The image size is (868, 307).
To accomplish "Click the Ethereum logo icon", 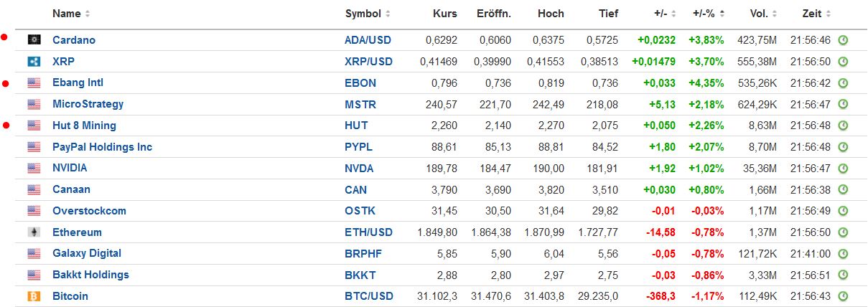I will (x=34, y=232).
